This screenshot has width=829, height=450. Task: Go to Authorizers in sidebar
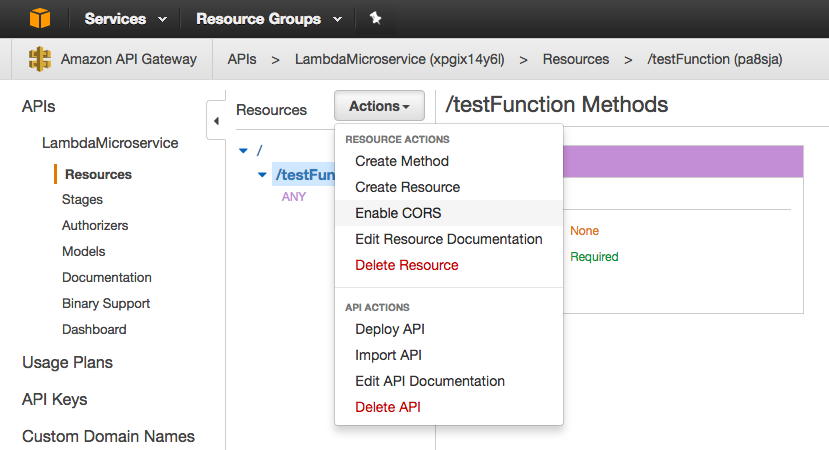click(x=95, y=226)
